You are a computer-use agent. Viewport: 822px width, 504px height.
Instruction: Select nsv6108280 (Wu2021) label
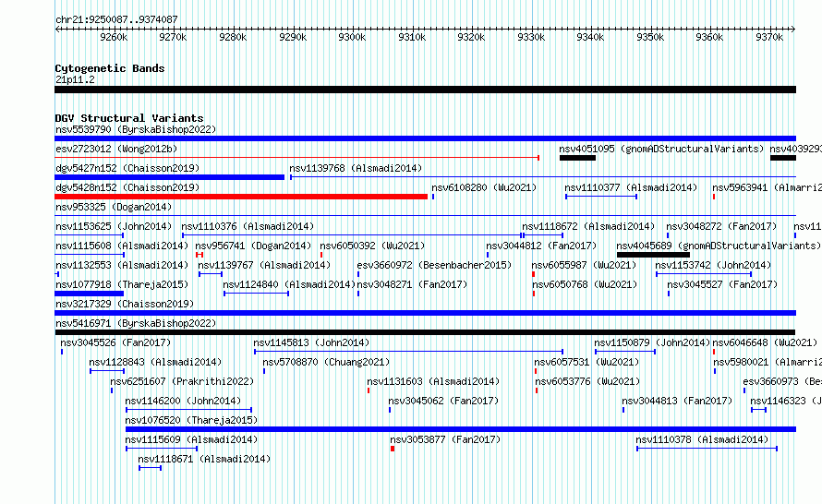point(484,187)
